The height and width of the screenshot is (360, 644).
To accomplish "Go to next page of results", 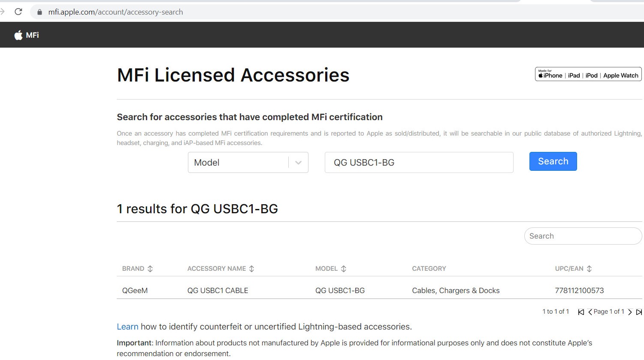I will tap(630, 312).
